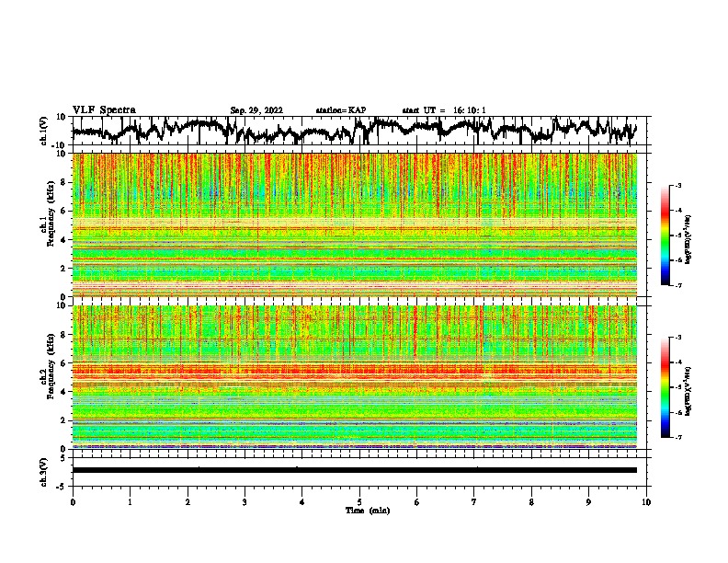This screenshot has height=563, width=728.
Task: Click the time axis tick '9'
Action: (588, 502)
